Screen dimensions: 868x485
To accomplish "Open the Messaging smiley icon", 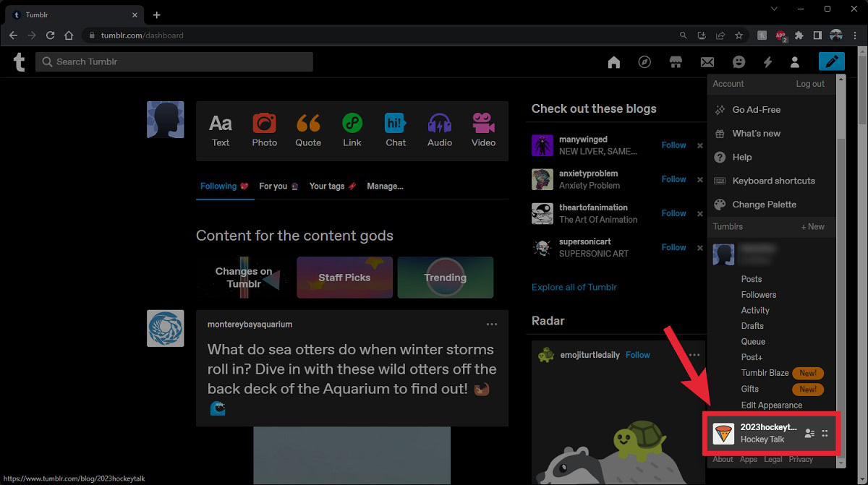I will [739, 63].
